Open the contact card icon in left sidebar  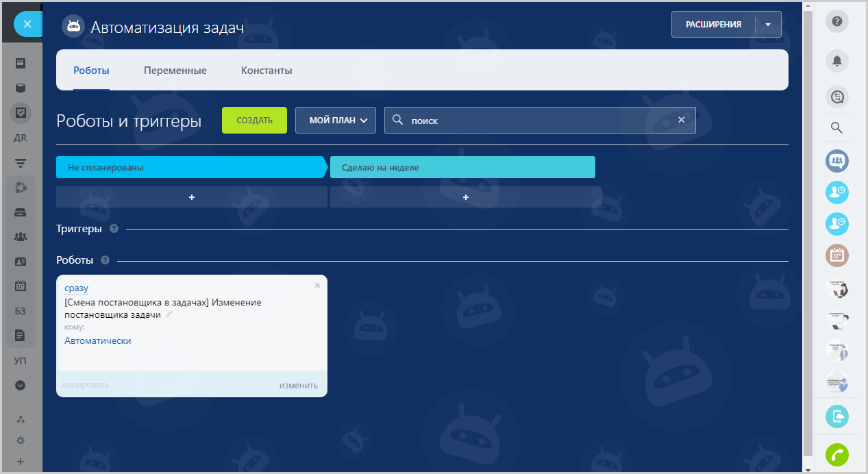coord(21,262)
